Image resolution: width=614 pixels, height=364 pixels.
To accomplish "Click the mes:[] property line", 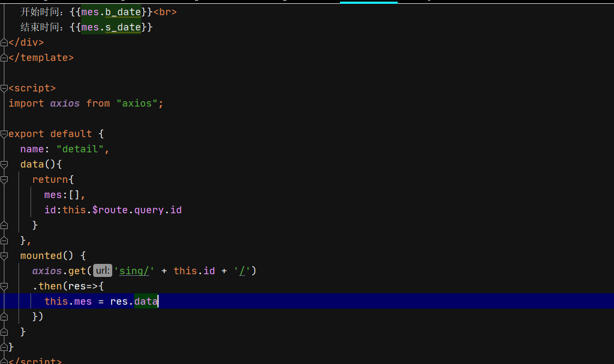I will (x=65, y=195).
